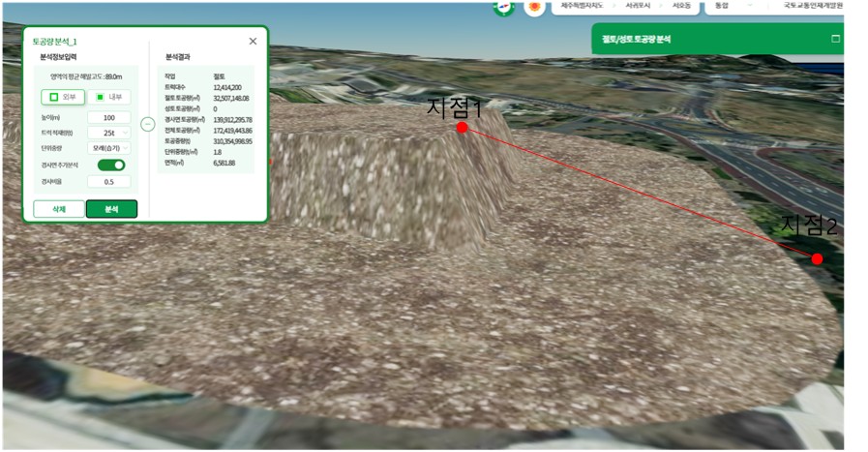Click the red 지점1 point marker
Screen dimensions: 868x452
click(462, 128)
